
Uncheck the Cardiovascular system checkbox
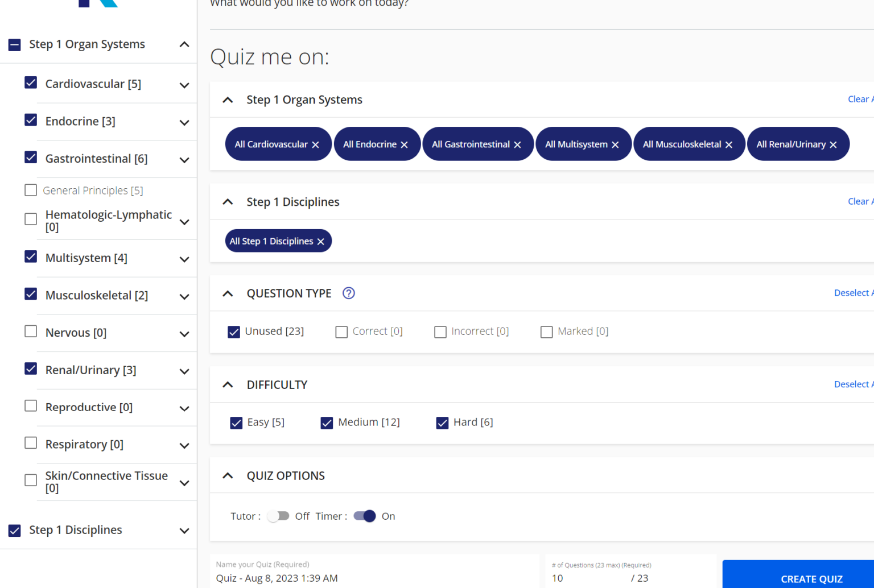(31, 82)
